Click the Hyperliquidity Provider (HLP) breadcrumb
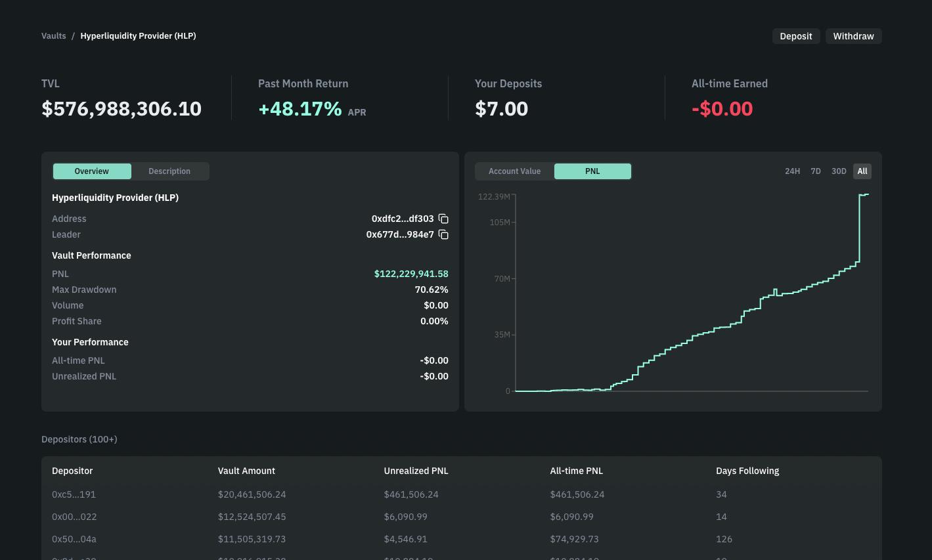 [x=138, y=36]
